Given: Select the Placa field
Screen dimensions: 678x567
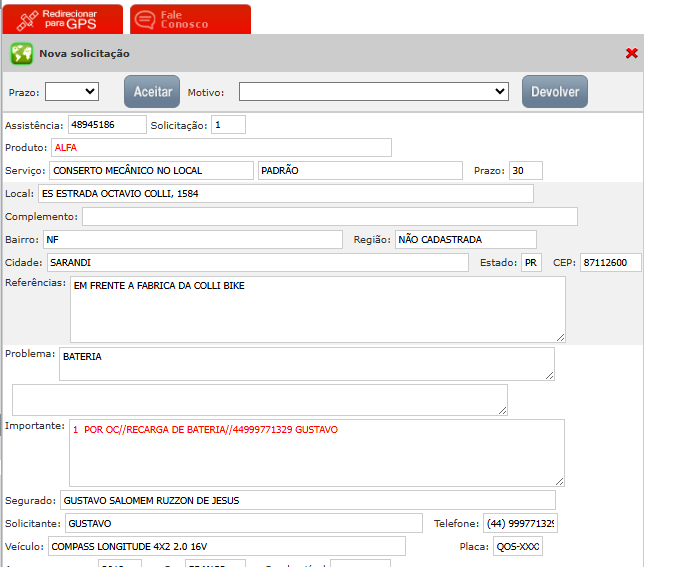Looking at the screenshot, I should [x=517, y=547].
